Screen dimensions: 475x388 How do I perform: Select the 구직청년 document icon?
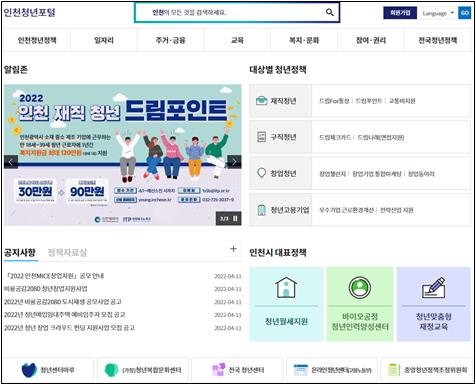tap(262, 137)
